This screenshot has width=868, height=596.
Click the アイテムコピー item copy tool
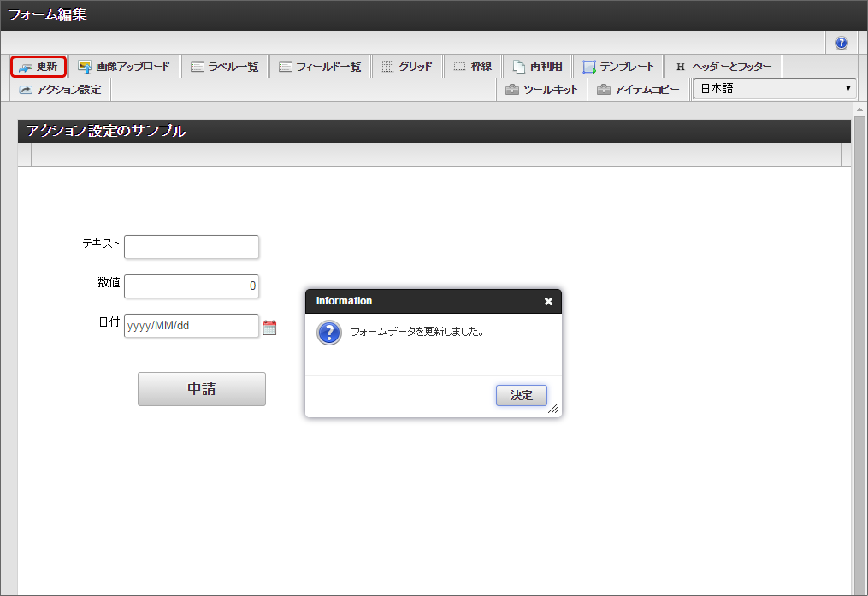pyautogui.click(x=638, y=90)
